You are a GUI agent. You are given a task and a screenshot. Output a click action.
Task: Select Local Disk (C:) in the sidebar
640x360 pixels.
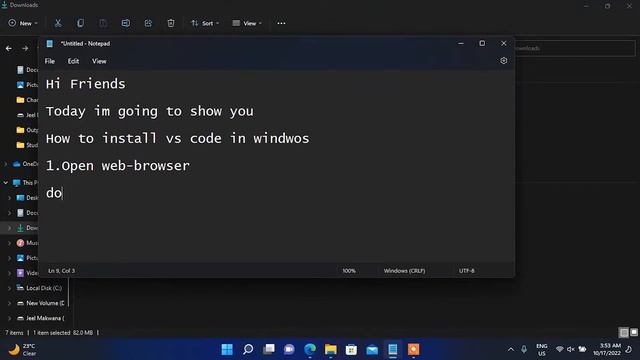pos(44,288)
